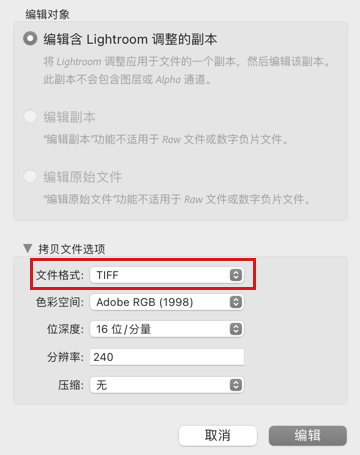Screen dimensions: 360x455
Task: Select 编辑含 Lightroom 调整的副本 radio button
Action: point(30,39)
